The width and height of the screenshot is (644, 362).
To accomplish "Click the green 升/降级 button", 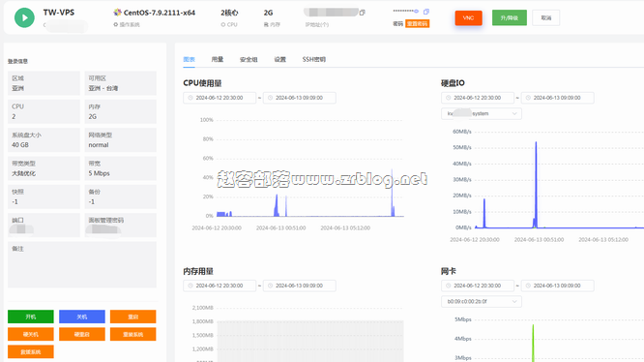I will point(510,18).
